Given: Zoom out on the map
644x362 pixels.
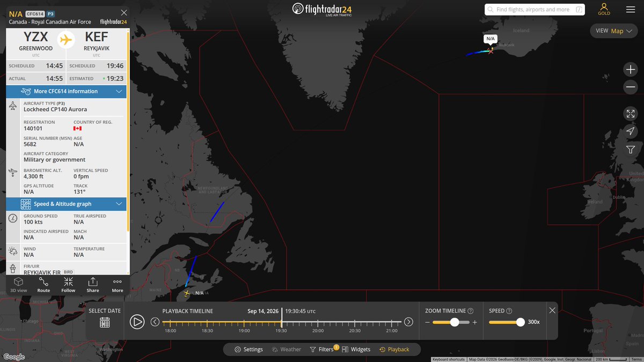Looking at the screenshot, I should 630,87.
